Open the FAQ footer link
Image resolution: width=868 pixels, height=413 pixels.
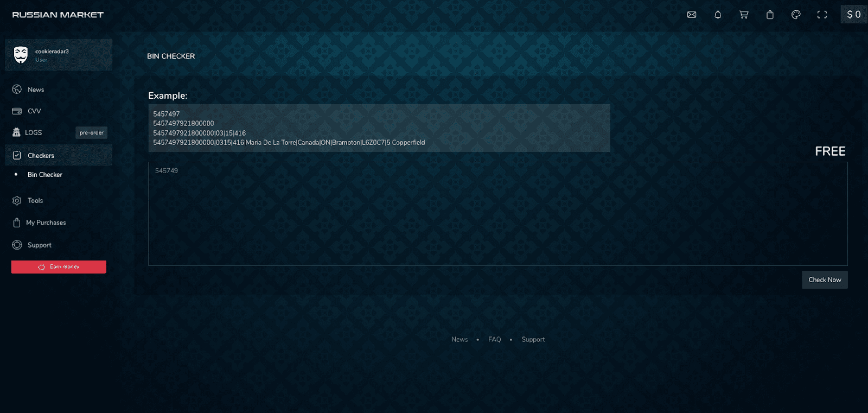point(495,340)
